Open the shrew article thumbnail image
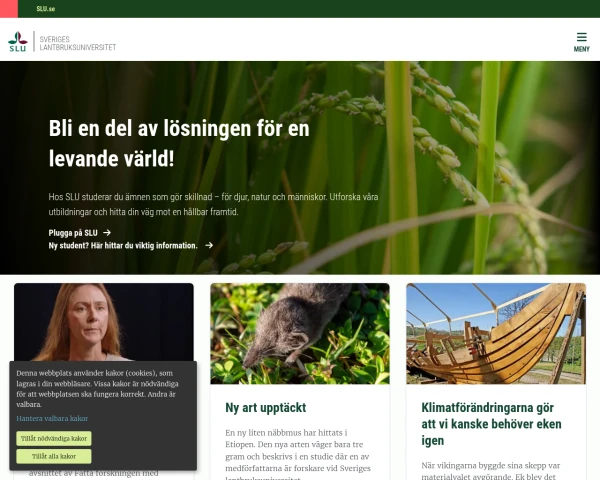This screenshot has width=600, height=480. click(x=300, y=333)
